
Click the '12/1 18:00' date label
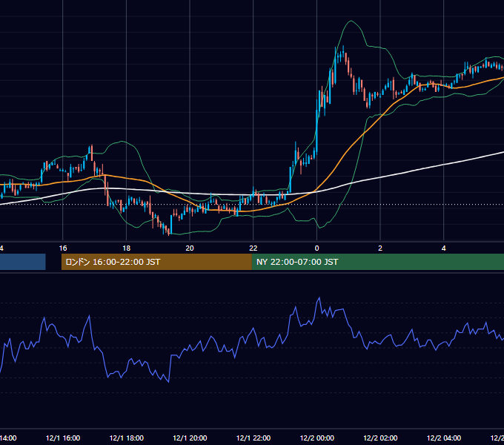click(x=127, y=438)
